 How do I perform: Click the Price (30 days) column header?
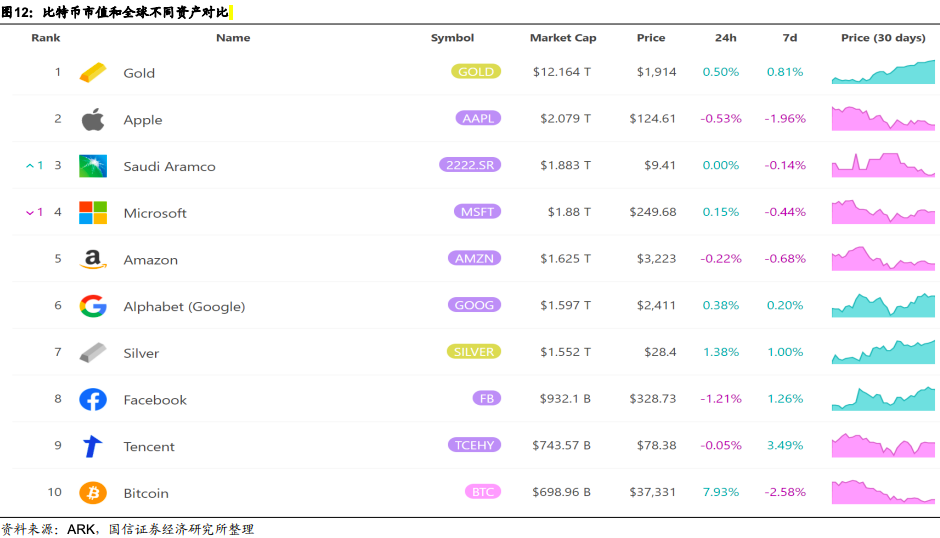click(x=883, y=38)
